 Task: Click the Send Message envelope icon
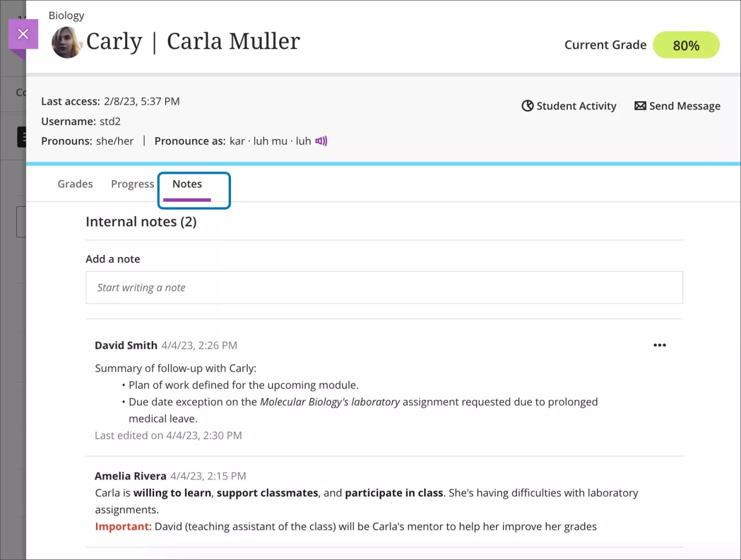[x=640, y=106]
